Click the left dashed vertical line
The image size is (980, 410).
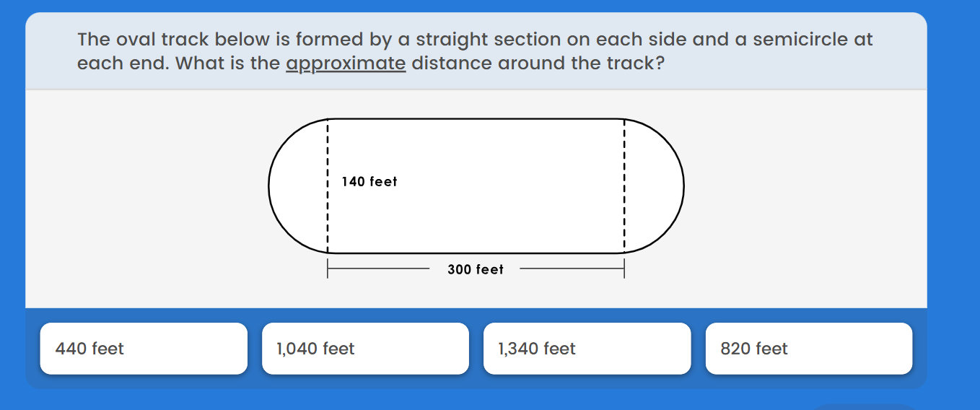(x=328, y=217)
